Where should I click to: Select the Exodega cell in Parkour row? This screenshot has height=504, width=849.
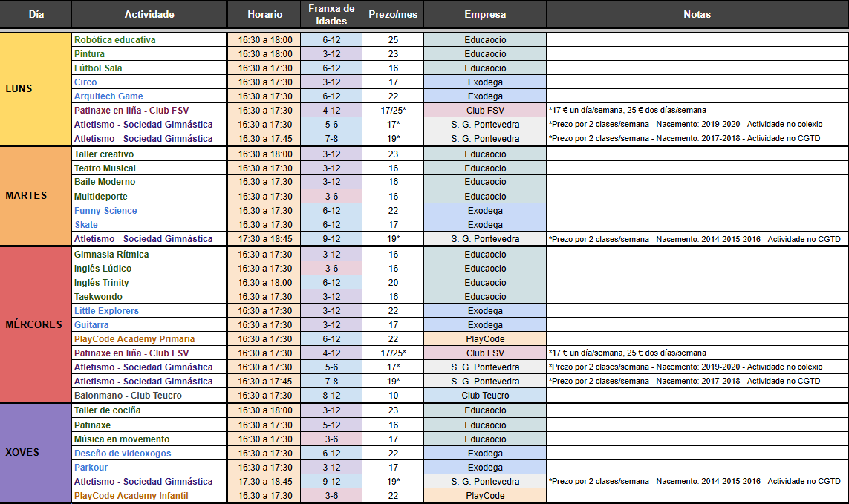pyautogui.click(x=485, y=467)
